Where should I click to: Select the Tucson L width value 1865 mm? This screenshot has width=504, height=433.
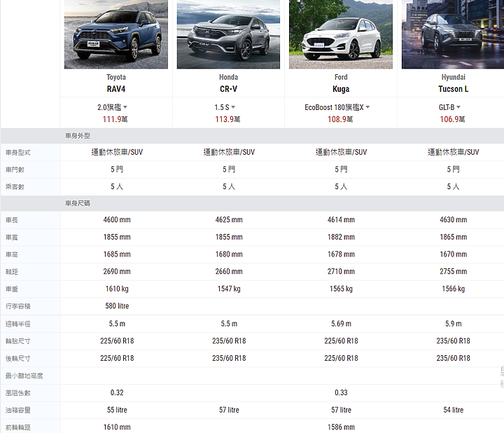[453, 237]
